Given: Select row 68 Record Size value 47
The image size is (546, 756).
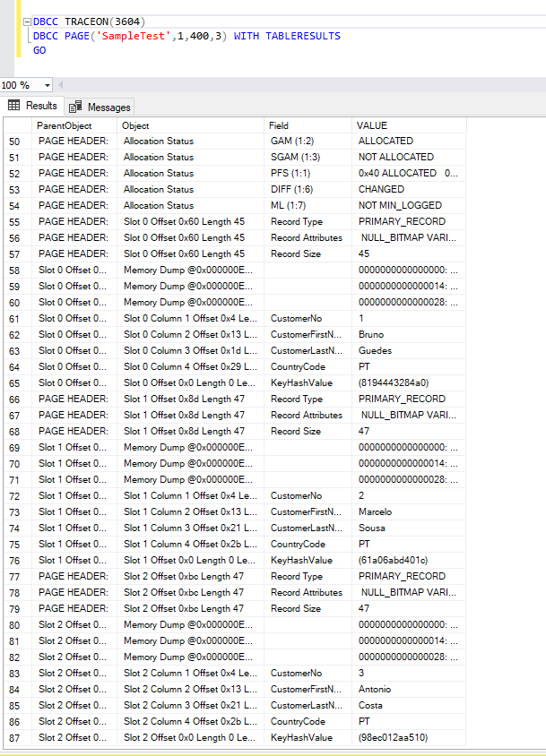Looking at the screenshot, I should [x=409, y=431].
